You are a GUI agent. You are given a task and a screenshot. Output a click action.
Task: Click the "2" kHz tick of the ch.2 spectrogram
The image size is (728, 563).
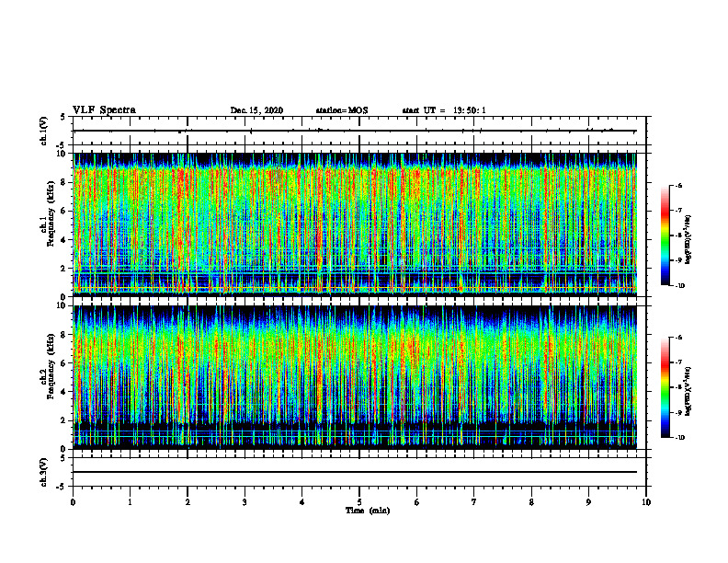click(x=64, y=420)
